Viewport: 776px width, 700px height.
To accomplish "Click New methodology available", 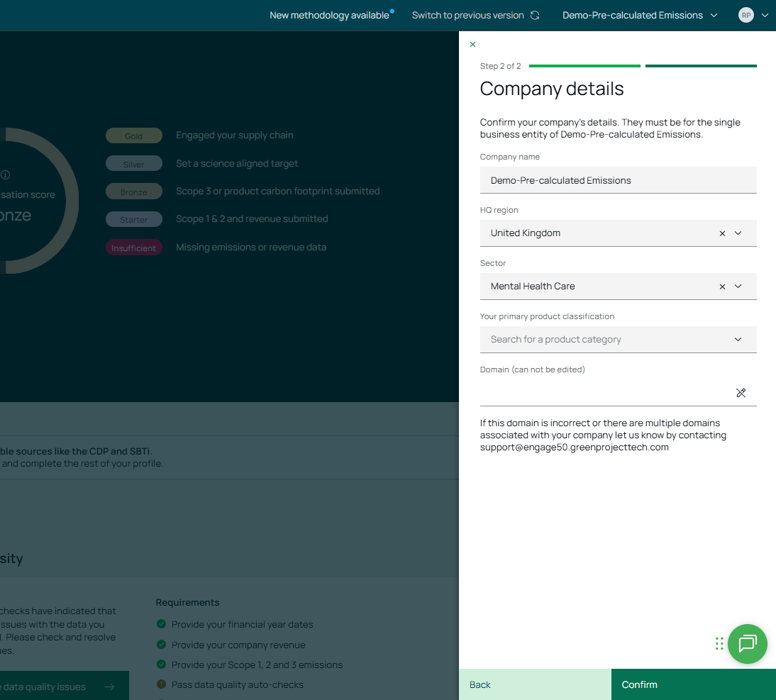I will click(329, 15).
